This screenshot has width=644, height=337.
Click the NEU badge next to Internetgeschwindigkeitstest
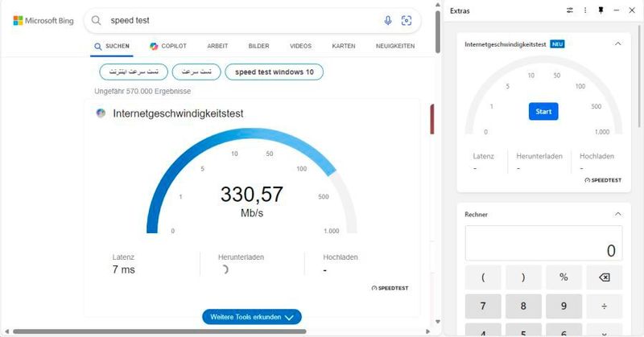tap(557, 44)
